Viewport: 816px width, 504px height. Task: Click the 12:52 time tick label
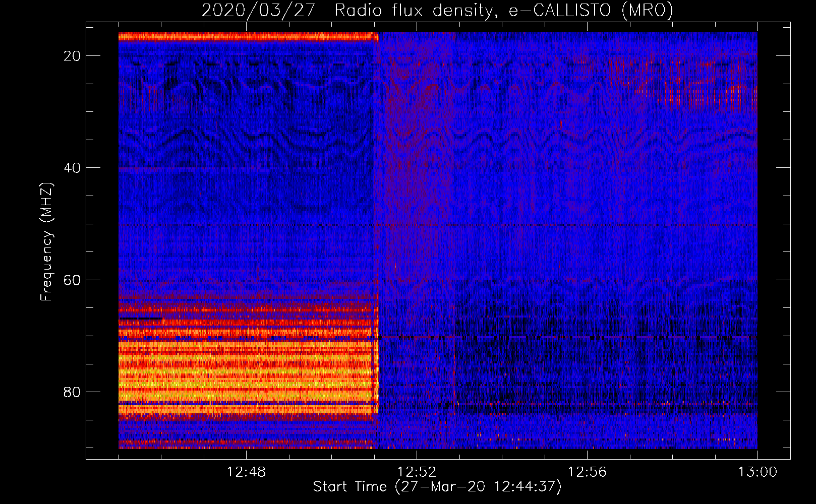click(x=417, y=472)
